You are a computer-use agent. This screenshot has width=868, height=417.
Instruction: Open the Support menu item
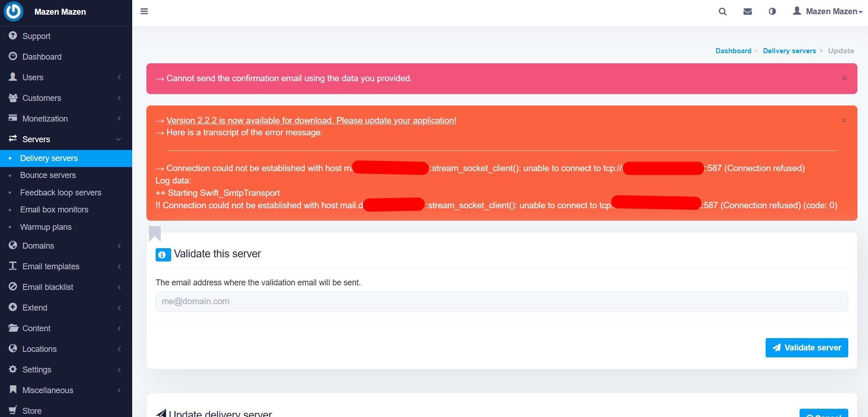click(x=66, y=36)
